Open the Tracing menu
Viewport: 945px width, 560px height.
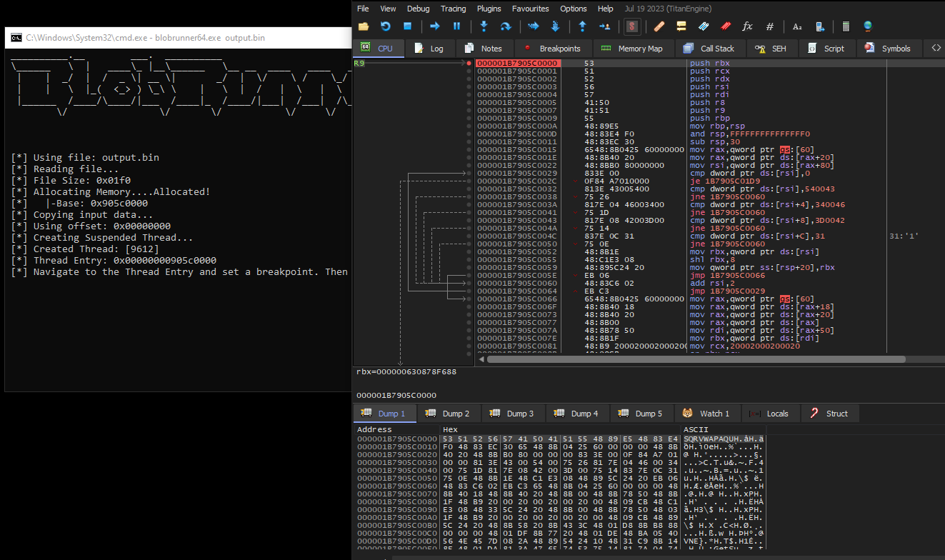[x=453, y=9]
